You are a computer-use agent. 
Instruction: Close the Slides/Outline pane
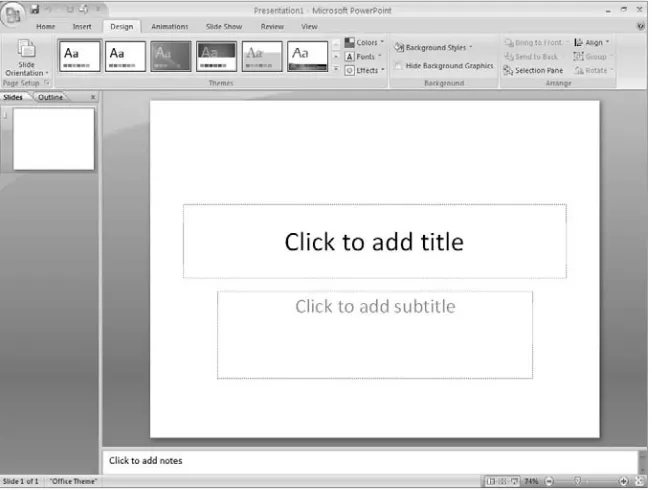pyautogui.click(x=93, y=97)
